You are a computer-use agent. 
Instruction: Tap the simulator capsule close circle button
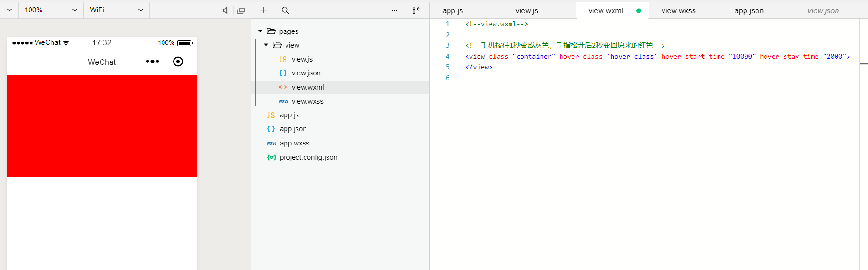click(178, 62)
